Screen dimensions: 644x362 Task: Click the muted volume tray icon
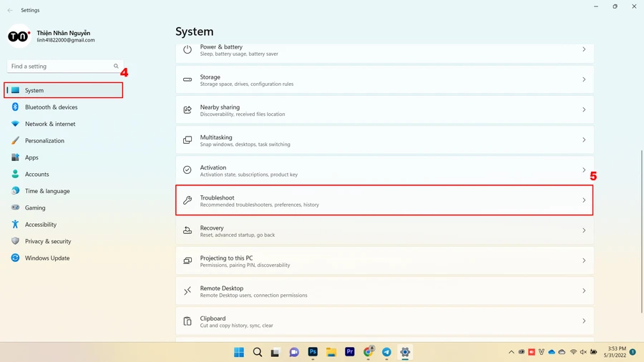coord(583,352)
